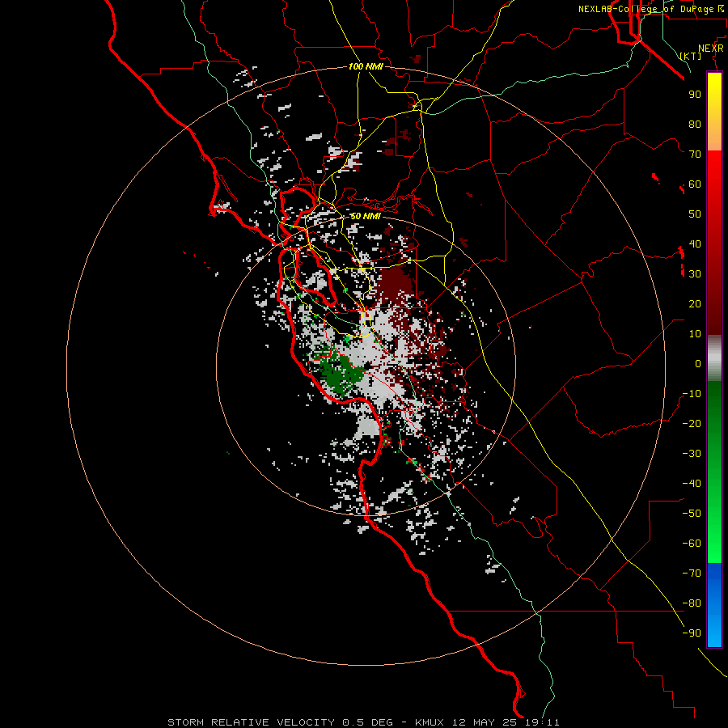Click the KMUX station identifier in footer
Screen dimensions: 728x728
[430, 722]
